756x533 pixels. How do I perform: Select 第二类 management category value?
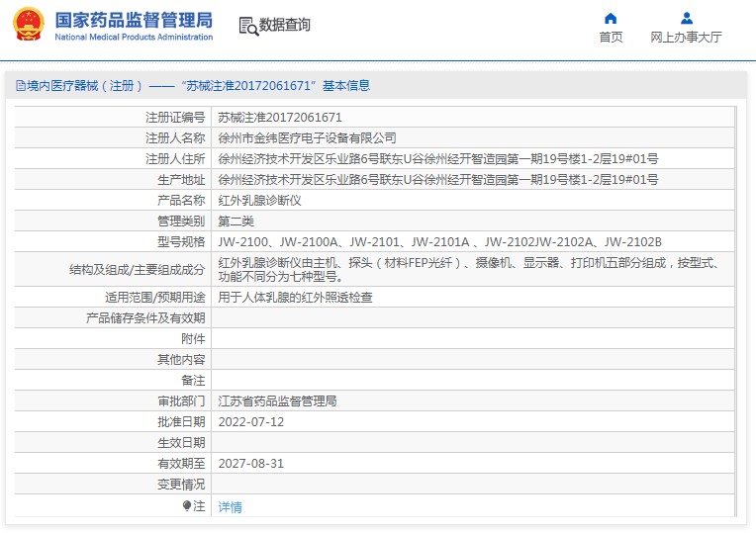coord(236,222)
